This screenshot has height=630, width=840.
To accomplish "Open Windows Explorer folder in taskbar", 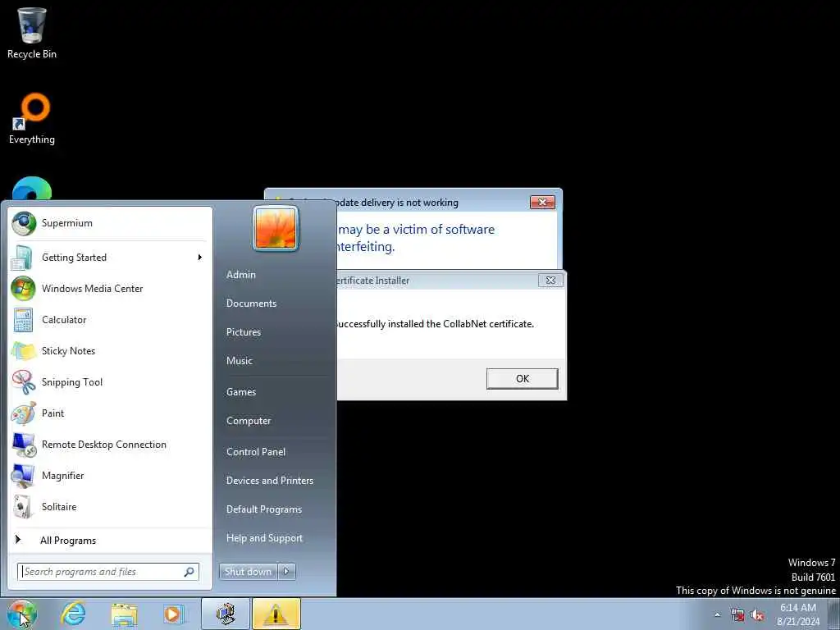I will (x=125, y=614).
